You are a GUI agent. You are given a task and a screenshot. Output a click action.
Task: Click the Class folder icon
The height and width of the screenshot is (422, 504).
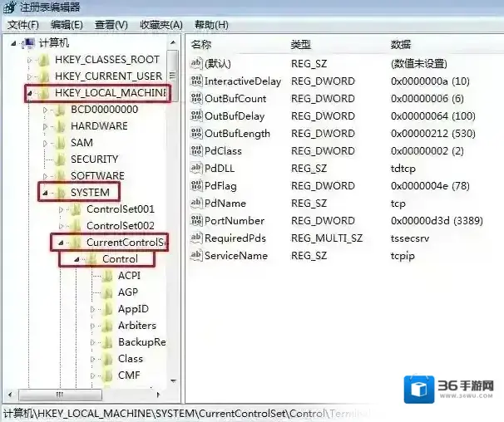click(x=107, y=359)
